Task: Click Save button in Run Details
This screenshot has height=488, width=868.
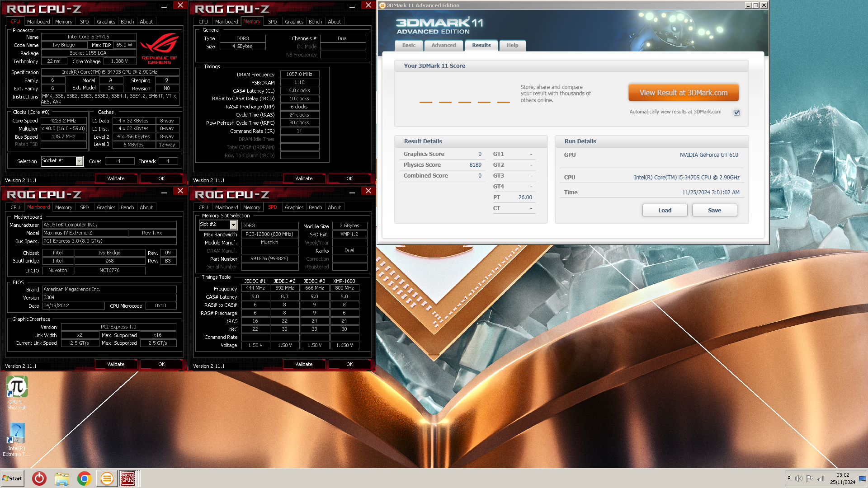Action: click(714, 210)
